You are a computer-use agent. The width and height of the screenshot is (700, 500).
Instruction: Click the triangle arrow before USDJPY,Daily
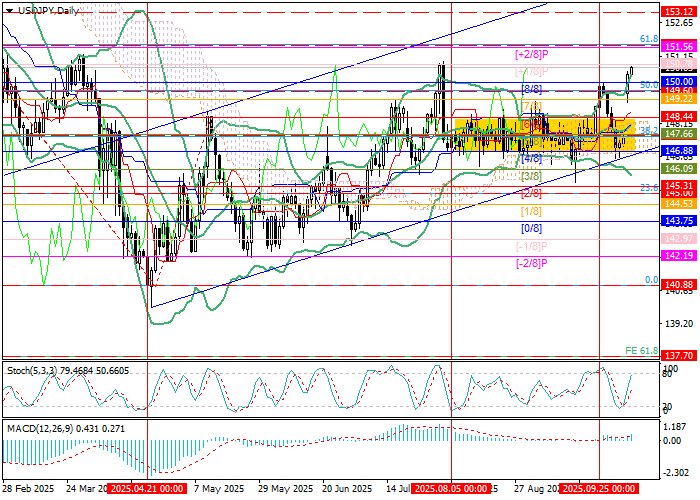tap(10, 11)
